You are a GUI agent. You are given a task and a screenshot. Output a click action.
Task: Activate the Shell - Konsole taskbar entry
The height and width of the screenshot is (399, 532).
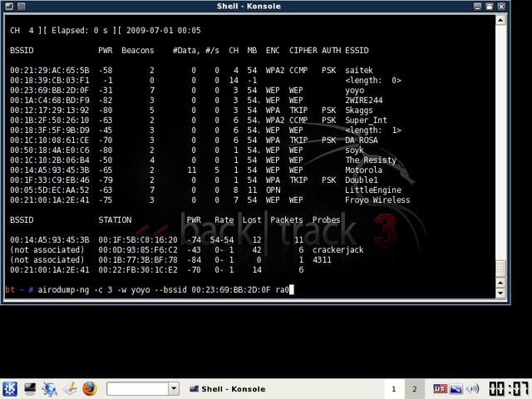pyautogui.click(x=227, y=389)
